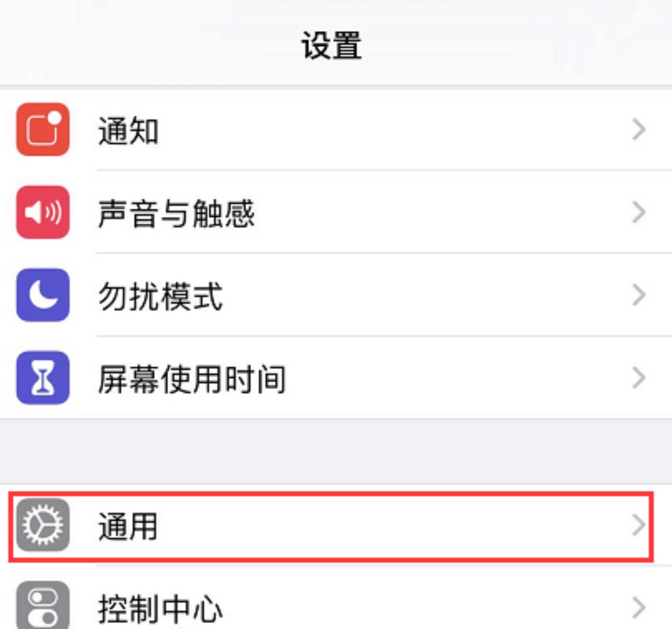Open the 通用 text label
The width and height of the screenshot is (672, 629).
coord(128,526)
